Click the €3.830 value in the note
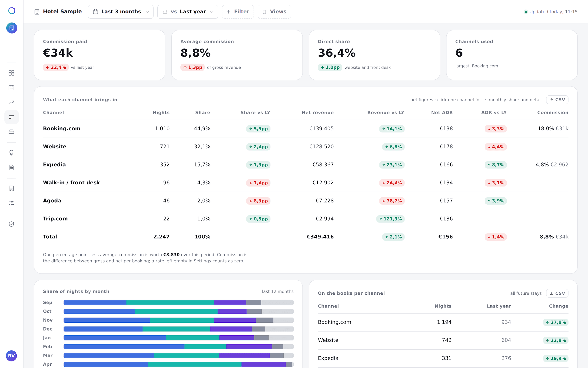The image size is (588, 368). point(171,255)
